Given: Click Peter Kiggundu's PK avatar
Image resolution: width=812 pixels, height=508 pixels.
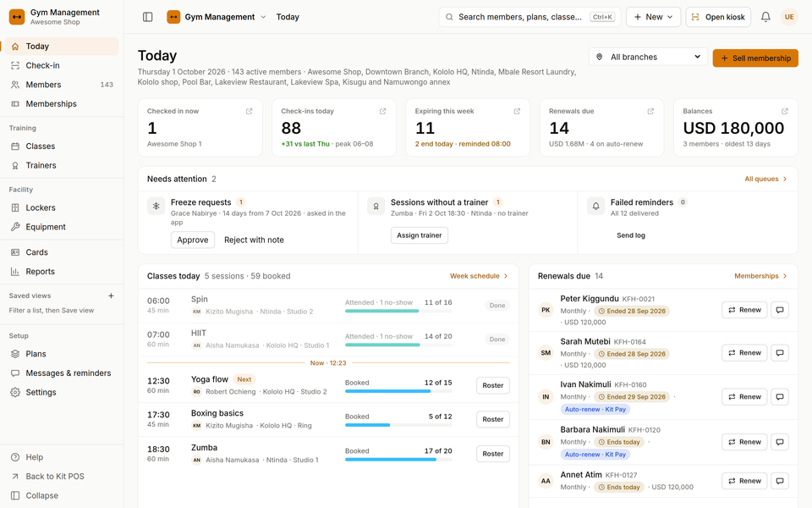Looking at the screenshot, I should [x=546, y=310].
